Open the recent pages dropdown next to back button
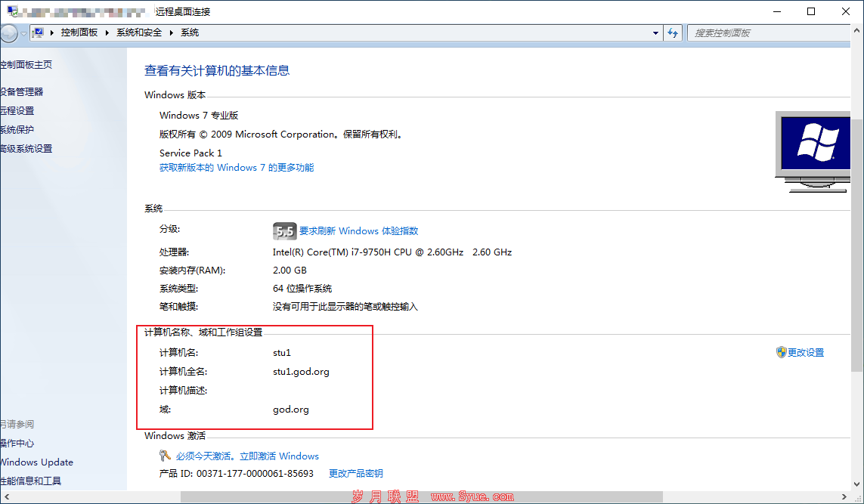The width and height of the screenshot is (864, 504). 23,33
